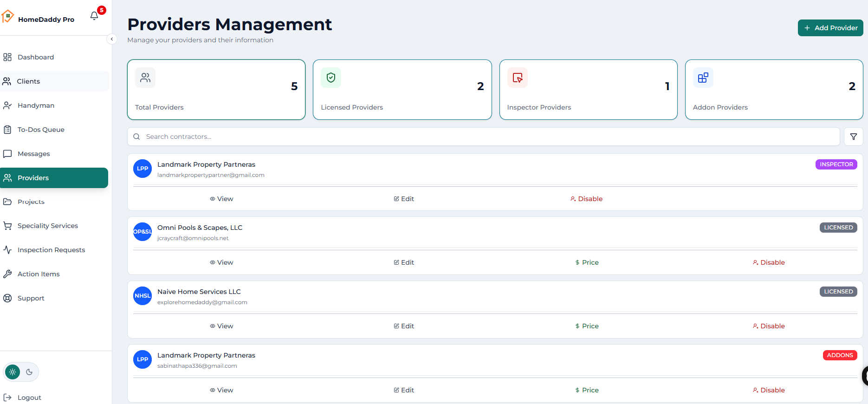This screenshot has height=404, width=868.
Task: Disable the ADDONS Landmark Property Partneras provider
Action: click(769, 390)
